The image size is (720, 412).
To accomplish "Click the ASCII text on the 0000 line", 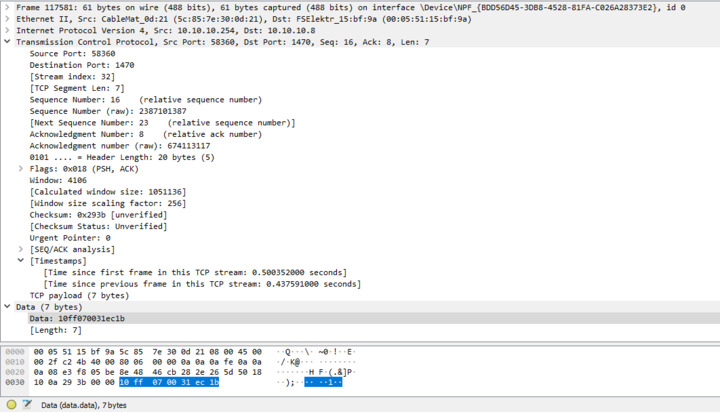I will pos(316,352).
